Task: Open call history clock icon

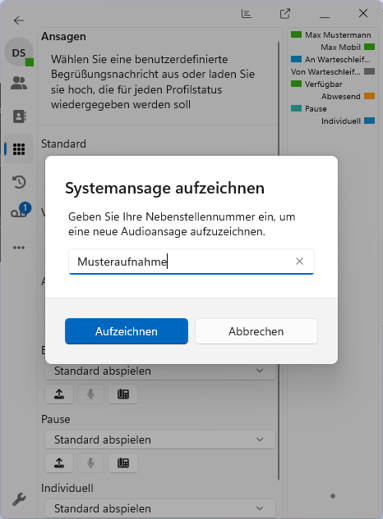Action: click(19, 182)
